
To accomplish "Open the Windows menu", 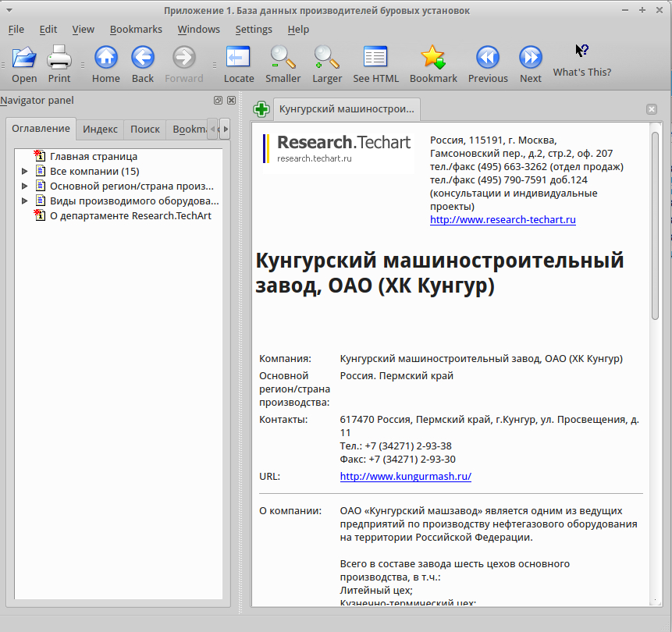I will (x=199, y=29).
